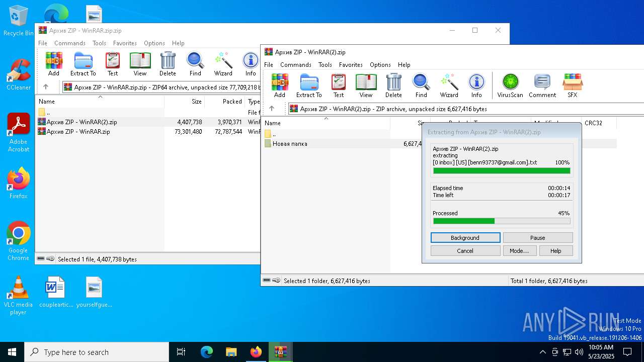Open the notification center

(627, 352)
